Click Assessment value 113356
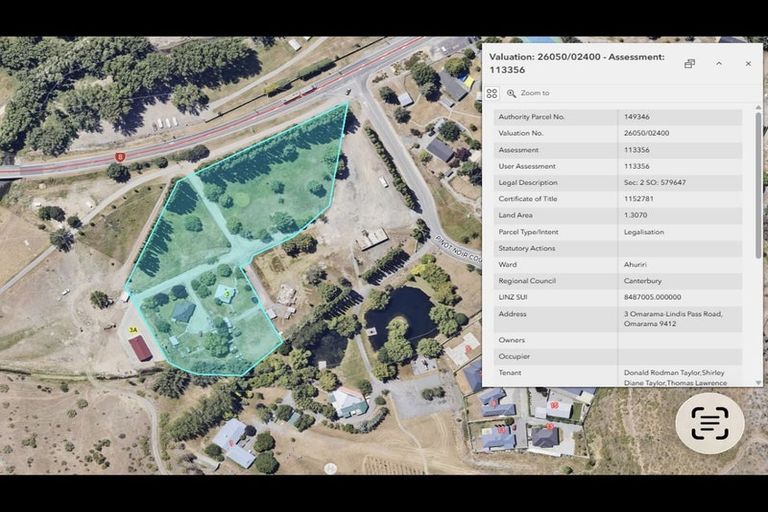Screen dimensions: 768x512 pos(637,150)
